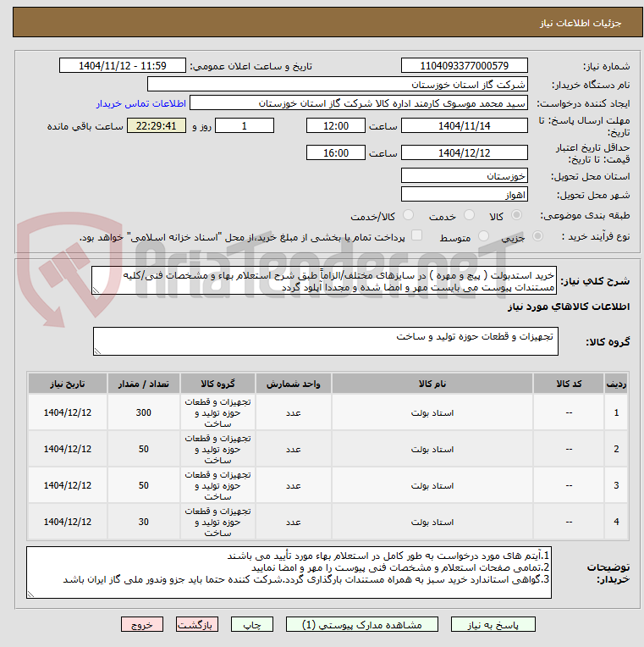Click the validity time field 16:00

pos(336,152)
